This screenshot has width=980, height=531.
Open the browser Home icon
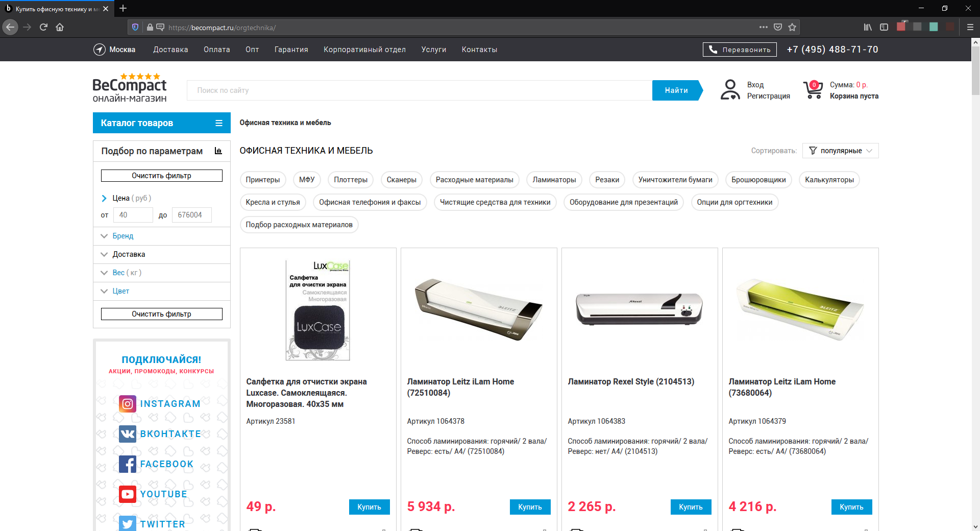coord(60,27)
